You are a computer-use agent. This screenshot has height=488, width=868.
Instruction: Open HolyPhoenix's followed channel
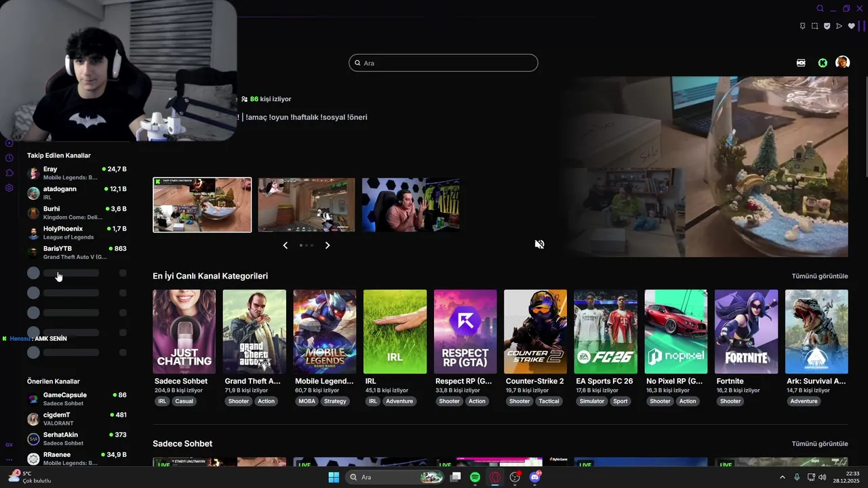pyautogui.click(x=77, y=232)
